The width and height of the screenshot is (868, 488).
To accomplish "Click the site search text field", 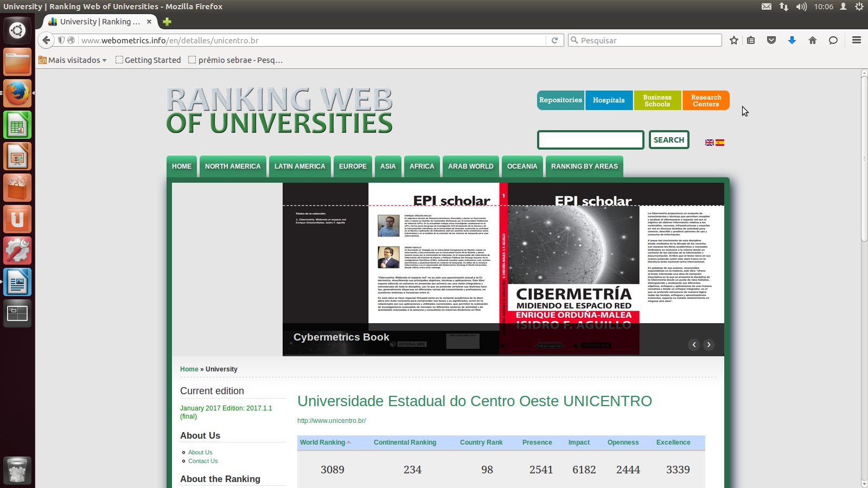I will click(x=590, y=140).
